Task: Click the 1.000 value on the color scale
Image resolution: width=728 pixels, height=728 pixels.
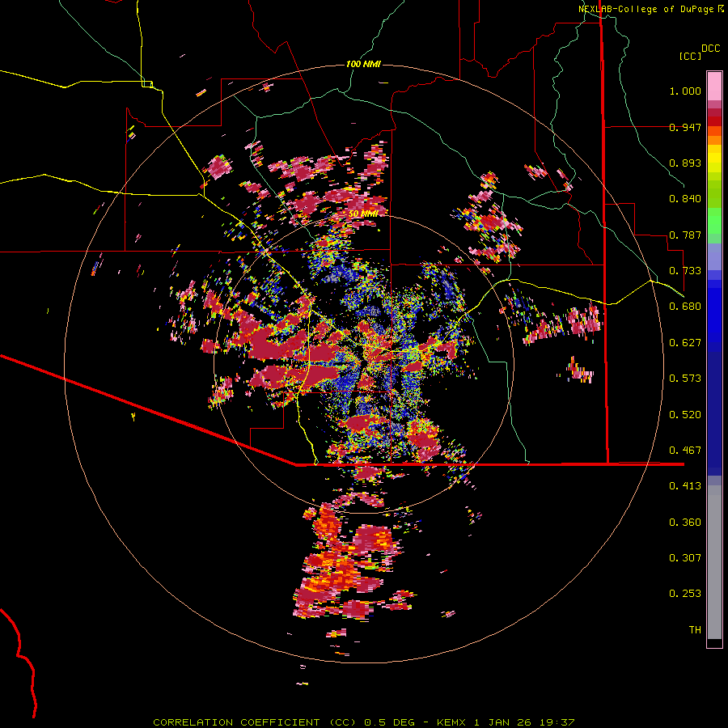Action: [x=685, y=91]
